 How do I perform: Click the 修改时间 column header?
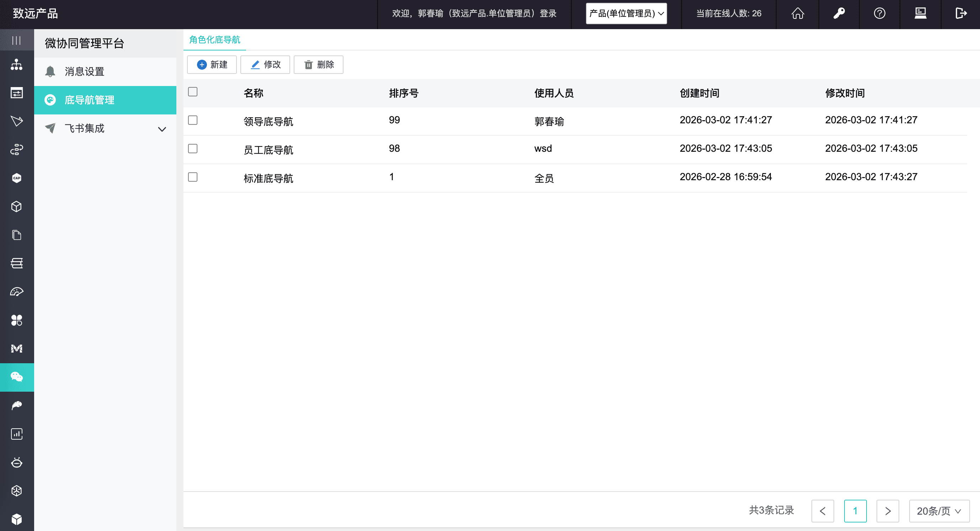point(845,93)
